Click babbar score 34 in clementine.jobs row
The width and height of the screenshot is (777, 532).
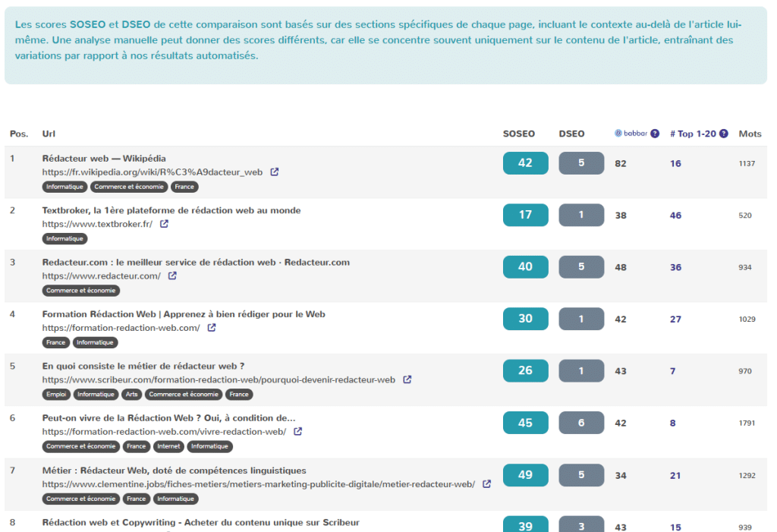[621, 476]
